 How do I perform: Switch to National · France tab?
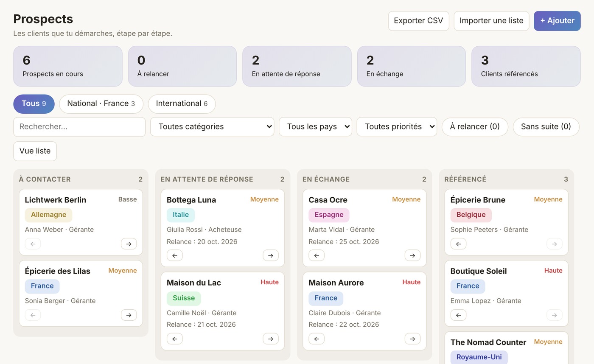point(101,104)
